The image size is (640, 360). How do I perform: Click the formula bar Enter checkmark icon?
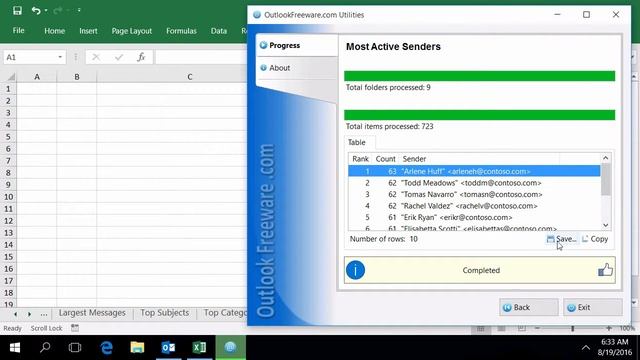(119, 57)
